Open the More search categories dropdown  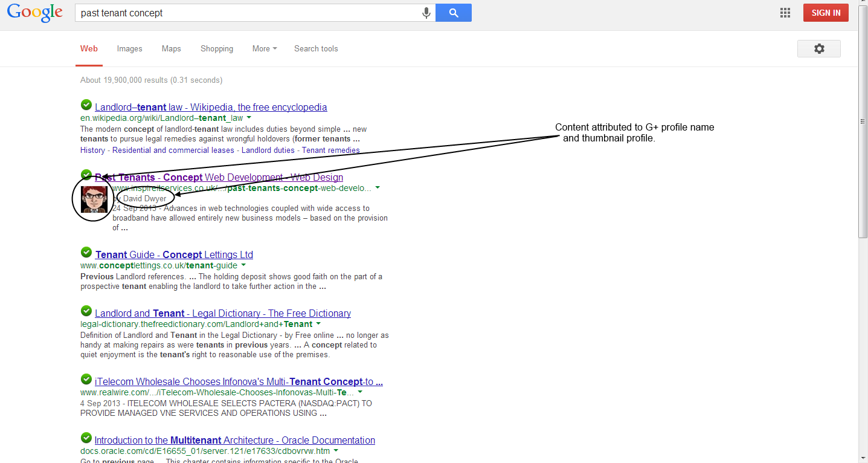pyautogui.click(x=265, y=48)
